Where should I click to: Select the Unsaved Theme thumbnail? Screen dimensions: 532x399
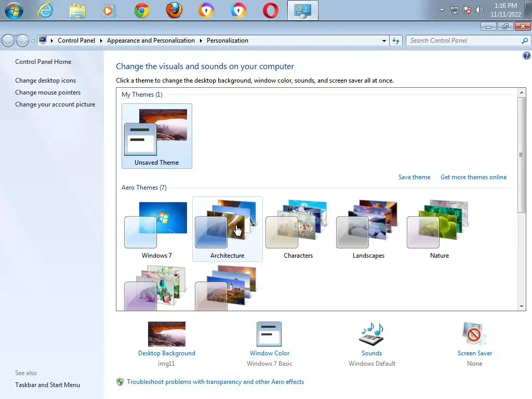pos(157,136)
